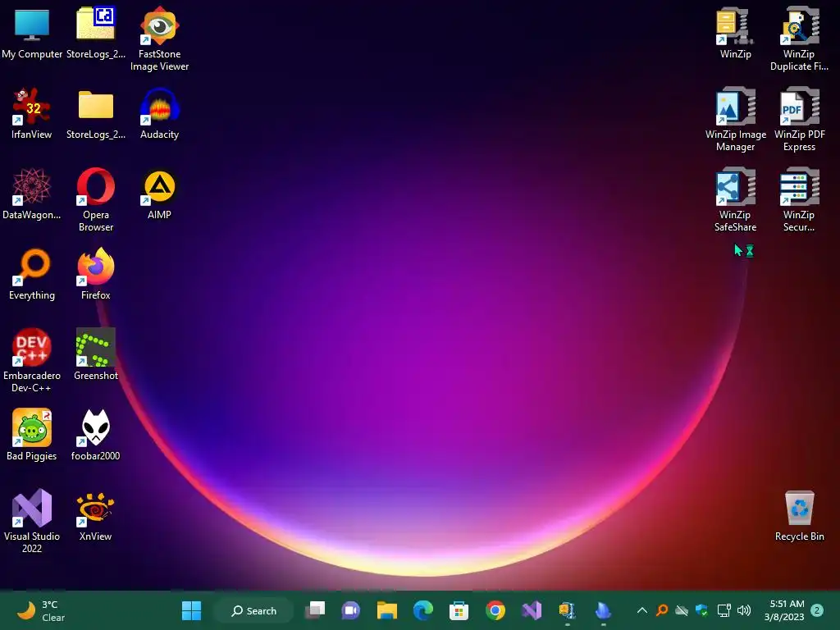The height and width of the screenshot is (630, 840).
Task: Open File Explorer from the taskbar
Action: point(387,610)
